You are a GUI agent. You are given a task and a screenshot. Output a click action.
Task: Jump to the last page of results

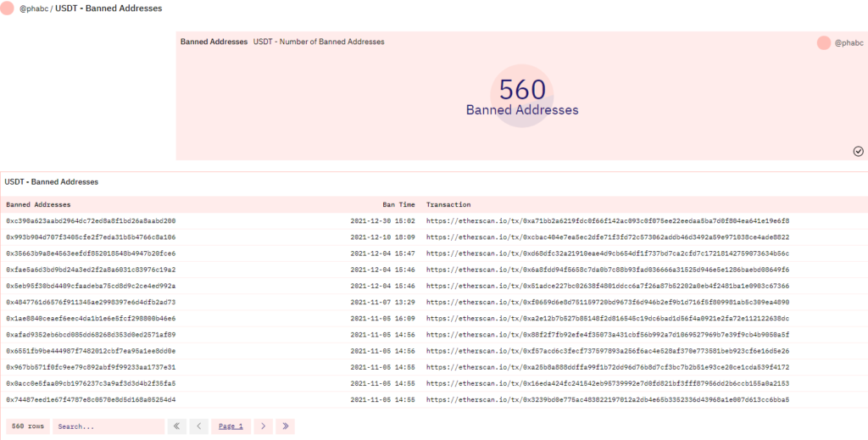[x=285, y=426]
